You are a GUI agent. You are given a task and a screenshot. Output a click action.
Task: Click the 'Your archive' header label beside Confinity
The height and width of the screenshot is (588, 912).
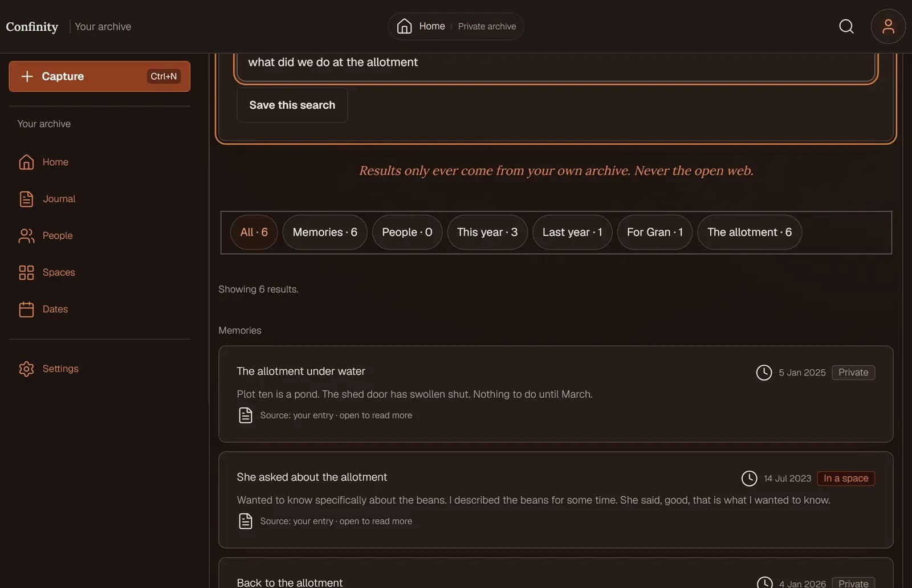tap(103, 26)
